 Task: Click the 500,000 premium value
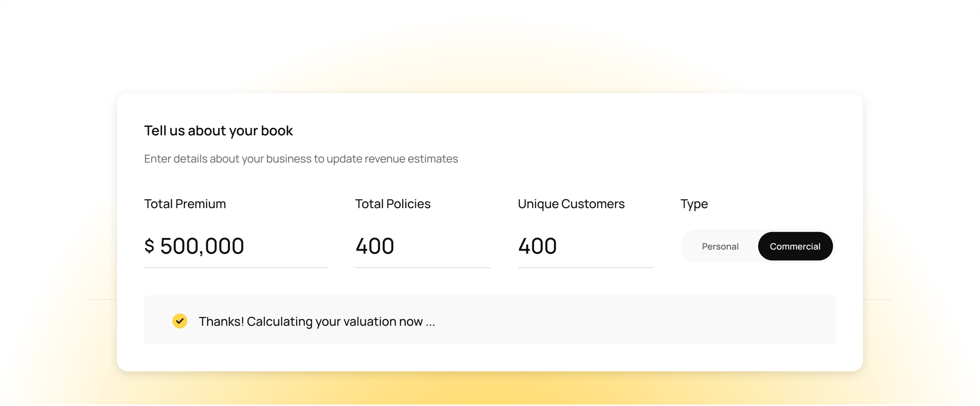pos(202,246)
